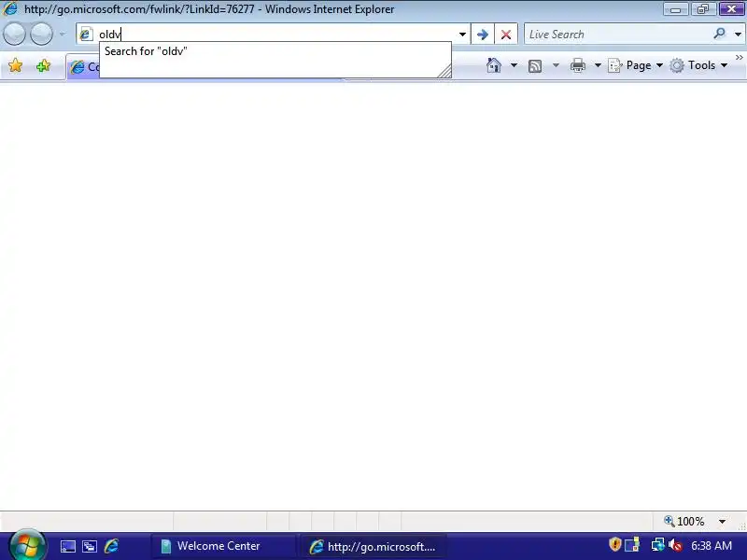
Task: Click the page icon in address bar
Action: [86, 34]
